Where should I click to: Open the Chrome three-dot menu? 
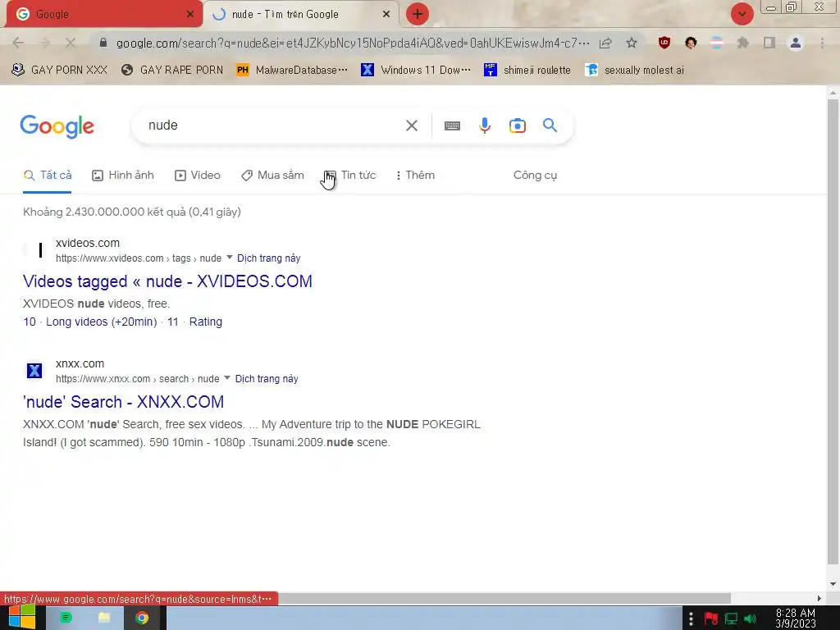(x=822, y=43)
